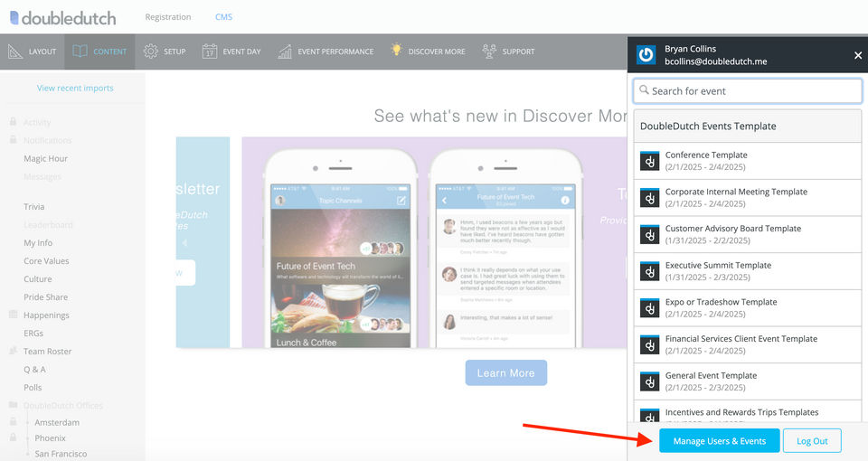Click the Learn More button
Viewport: 868px width, 461px height.
pos(506,373)
